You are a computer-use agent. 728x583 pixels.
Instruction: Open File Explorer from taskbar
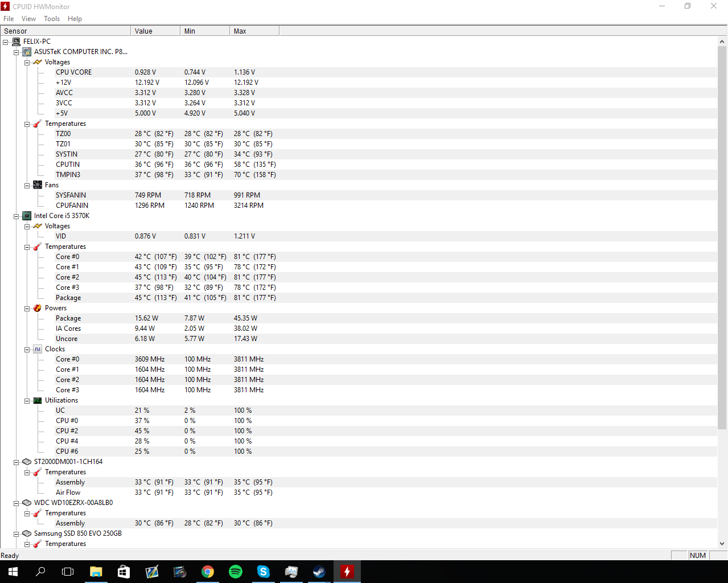(x=96, y=572)
